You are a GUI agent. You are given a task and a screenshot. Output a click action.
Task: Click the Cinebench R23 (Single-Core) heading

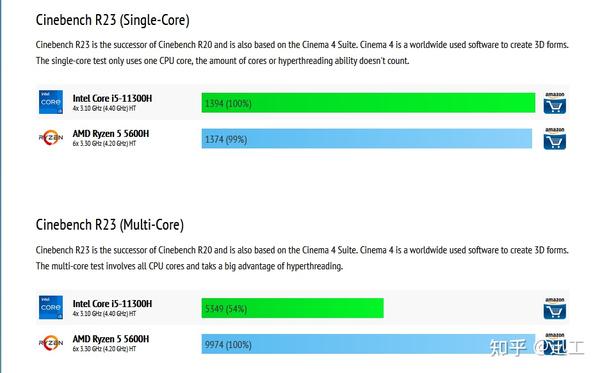click(112, 20)
